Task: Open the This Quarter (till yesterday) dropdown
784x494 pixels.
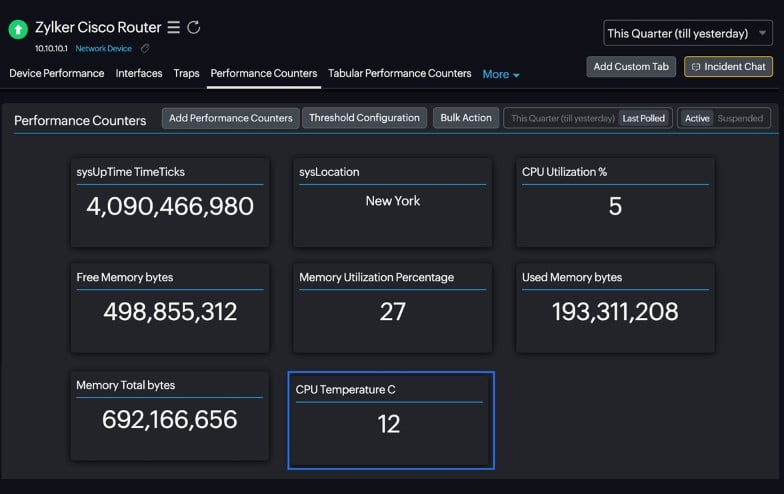Action: [688, 34]
